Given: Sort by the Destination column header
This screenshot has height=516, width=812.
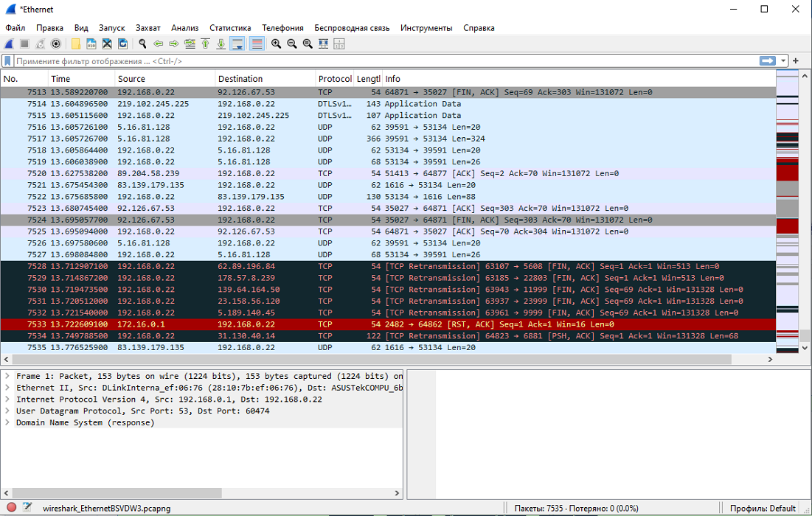Looking at the screenshot, I should click(x=266, y=79).
